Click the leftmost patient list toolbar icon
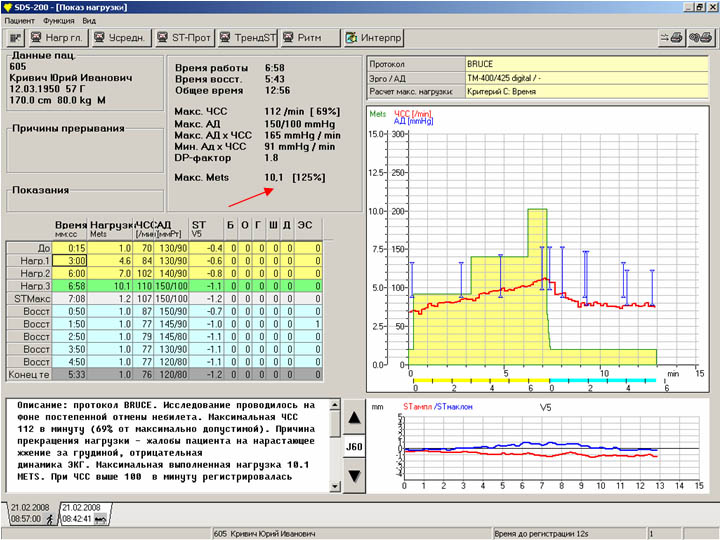The height and width of the screenshot is (540, 721). [16, 38]
